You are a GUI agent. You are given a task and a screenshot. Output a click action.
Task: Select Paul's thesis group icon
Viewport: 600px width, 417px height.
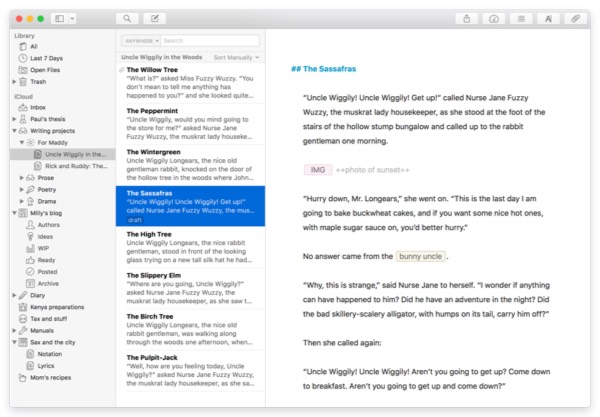[x=23, y=119]
